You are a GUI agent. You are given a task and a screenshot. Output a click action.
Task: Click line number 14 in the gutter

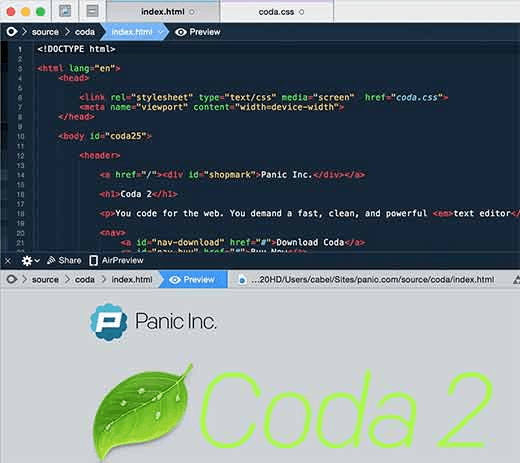(20, 175)
